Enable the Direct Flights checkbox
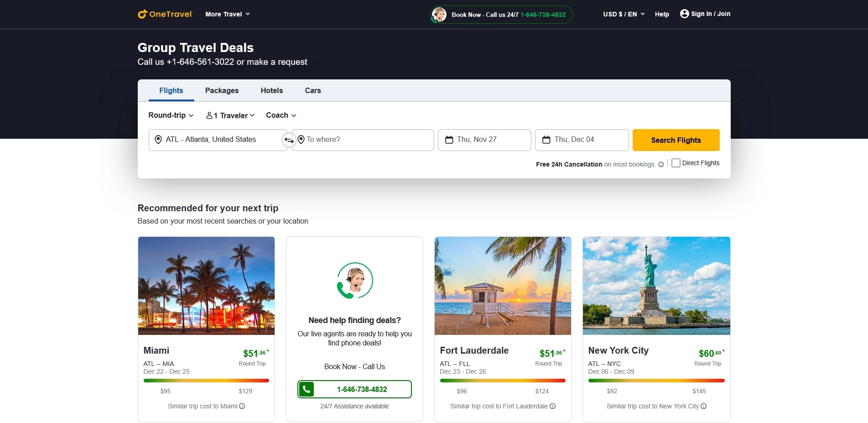The image size is (868, 423). pos(676,162)
